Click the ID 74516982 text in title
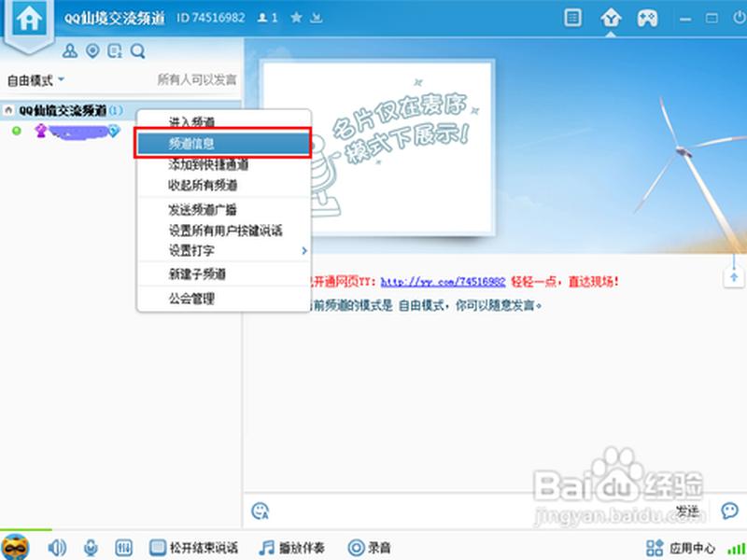The height and width of the screenshot is (560, 747). coord(211,18)
